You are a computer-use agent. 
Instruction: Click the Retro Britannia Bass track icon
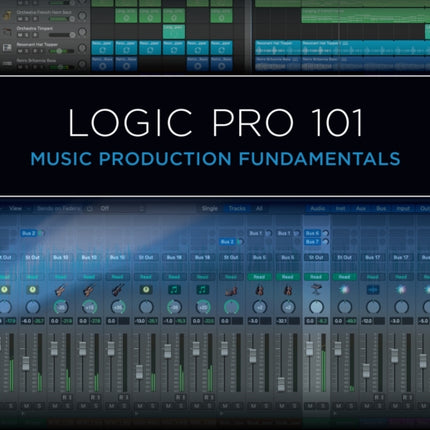(x=7, y=64)
